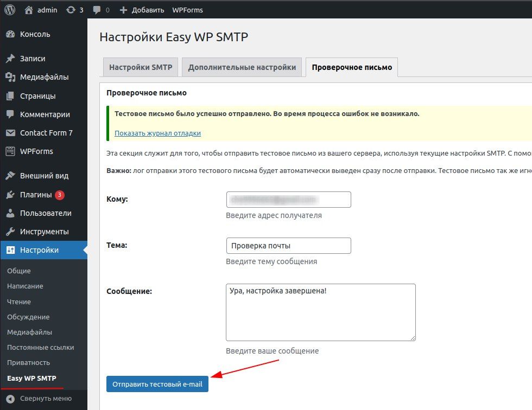The width and height of the screenshot is (532, 410).
Task: Click the plus icon for Добавить
Action: pyautogui.click(x=124, y=10)
